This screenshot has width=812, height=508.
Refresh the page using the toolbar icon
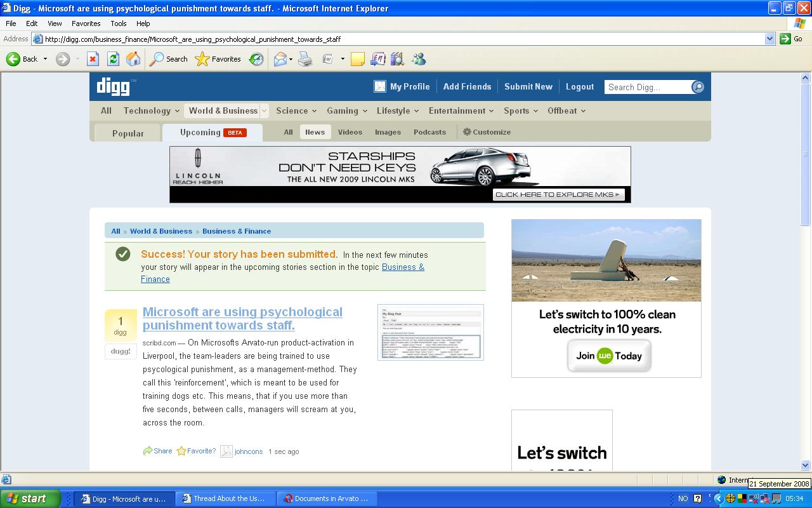point(113,59)
